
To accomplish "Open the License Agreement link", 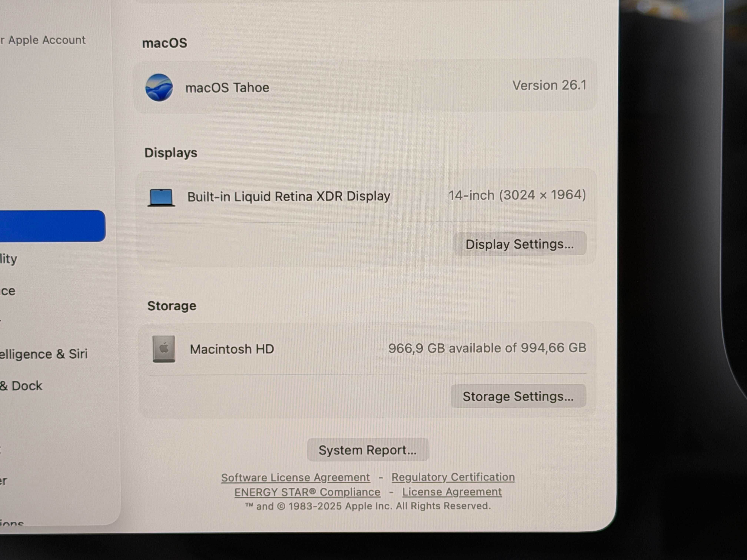I will click(x=452, y=492).
